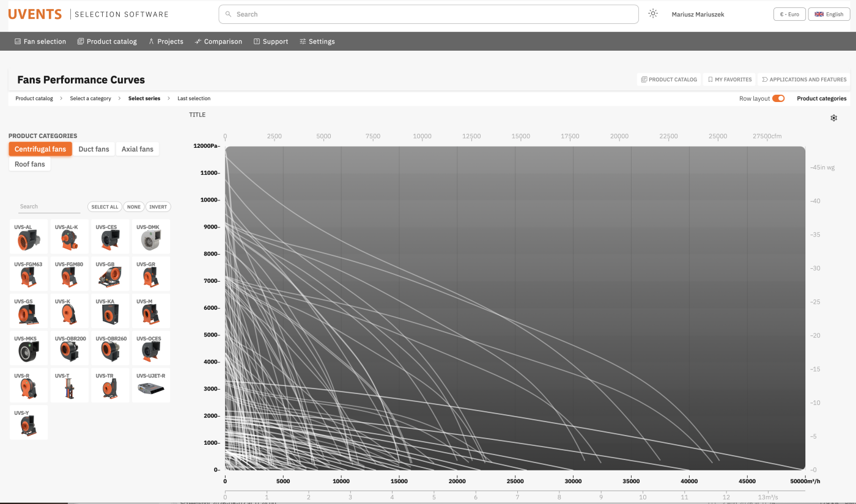Select the UVS-KA fan series

click(x=110, y=311)
